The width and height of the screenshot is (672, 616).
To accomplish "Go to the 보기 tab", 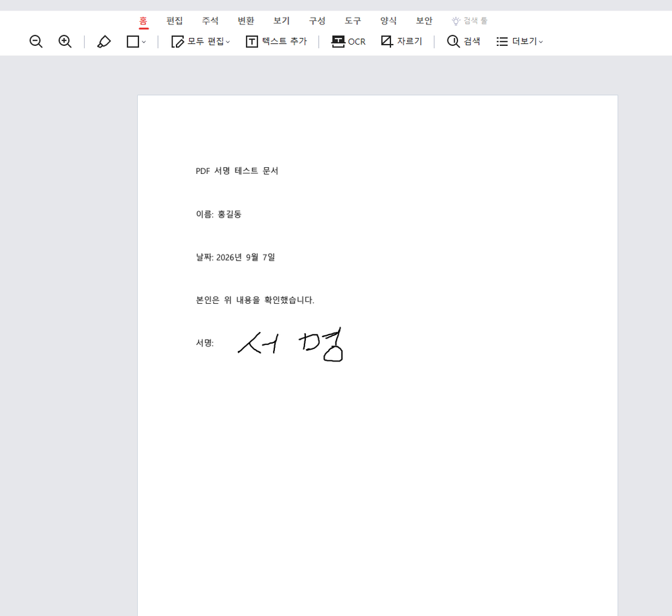I will coord(282,21).
